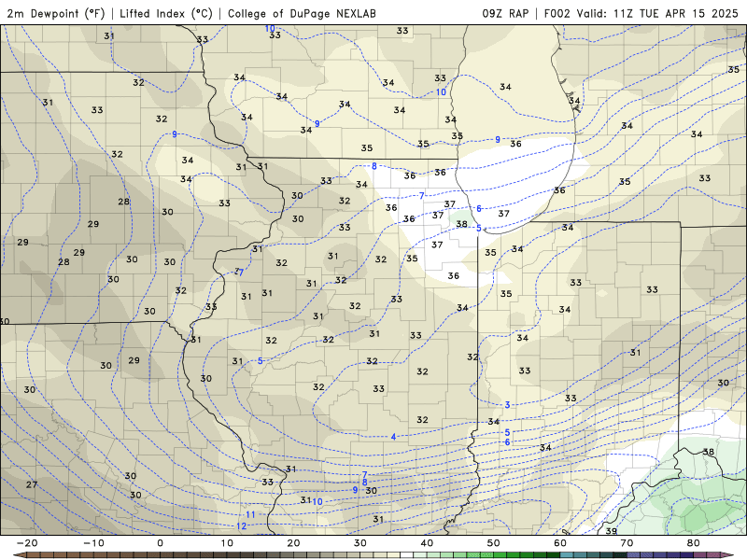Click the black dewpoint value 27
747x560 pixels.
[x=32, y=484]
